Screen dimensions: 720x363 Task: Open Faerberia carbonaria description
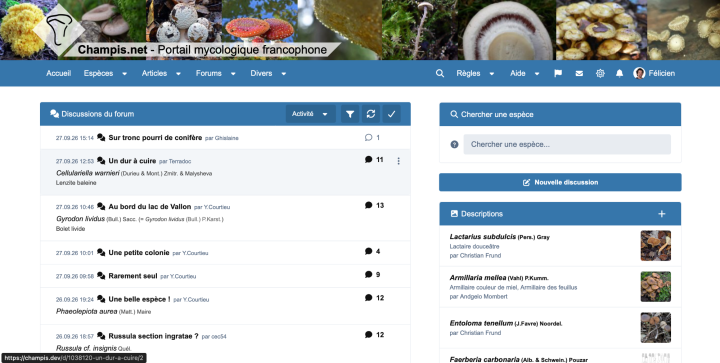point(484,359)
